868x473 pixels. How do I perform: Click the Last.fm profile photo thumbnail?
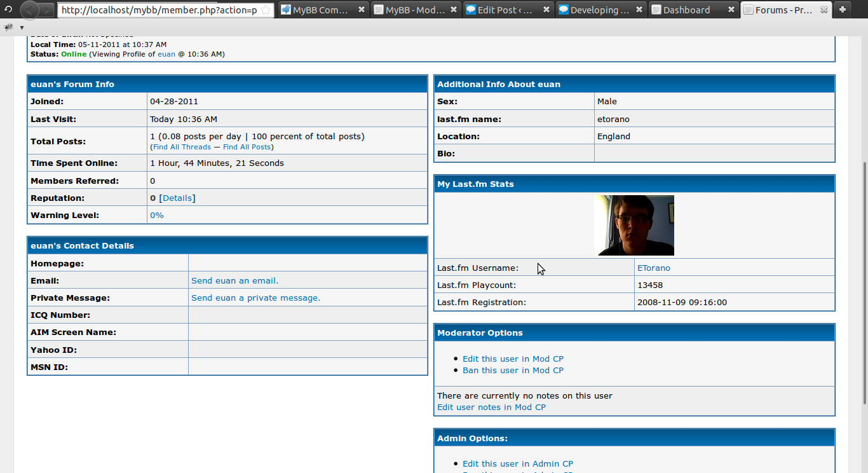point(634,225)
